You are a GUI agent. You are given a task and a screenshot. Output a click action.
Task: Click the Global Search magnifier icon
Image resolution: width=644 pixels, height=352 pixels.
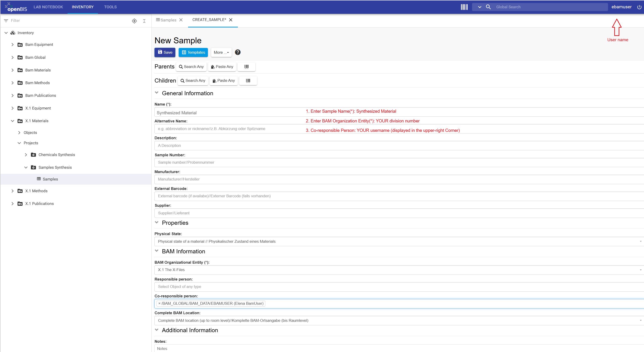pos(488,7)
